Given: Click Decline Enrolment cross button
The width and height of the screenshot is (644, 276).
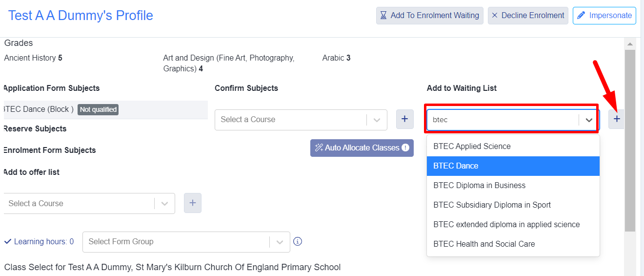Looking at the screenshot, I should pyautogui.click(x=528, y=16).
